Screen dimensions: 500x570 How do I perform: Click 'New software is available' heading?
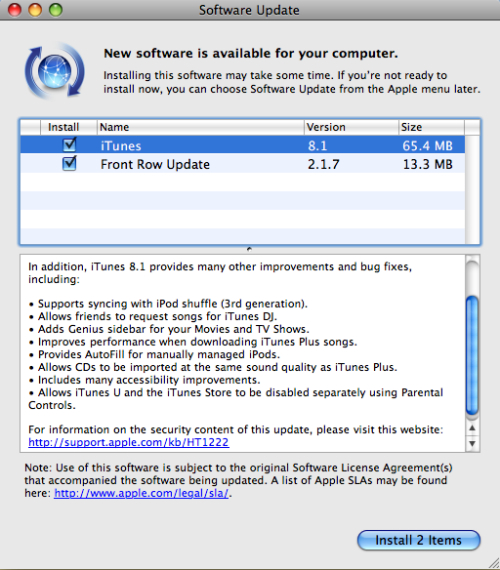click(x=251, y=53)
